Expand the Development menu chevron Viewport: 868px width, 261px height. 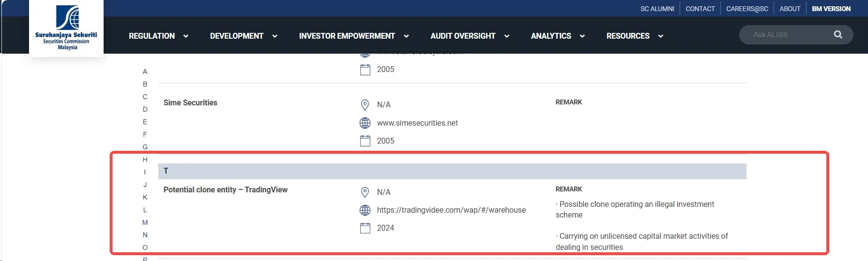(x=274, y=36)
